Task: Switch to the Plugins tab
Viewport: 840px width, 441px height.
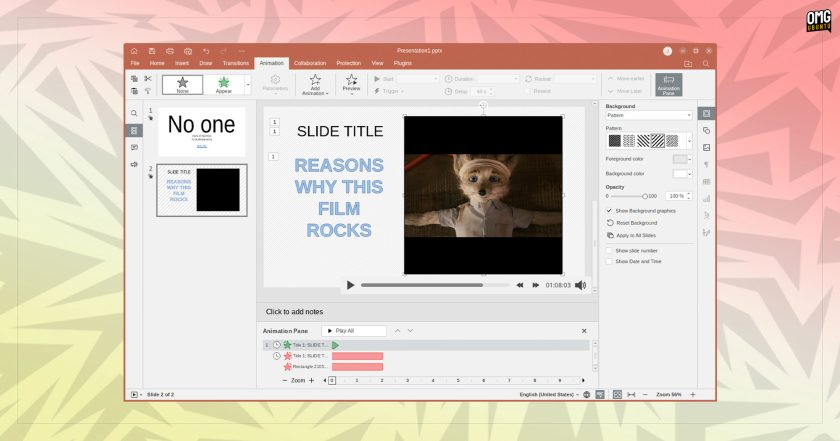Action: tap(403, 63)
